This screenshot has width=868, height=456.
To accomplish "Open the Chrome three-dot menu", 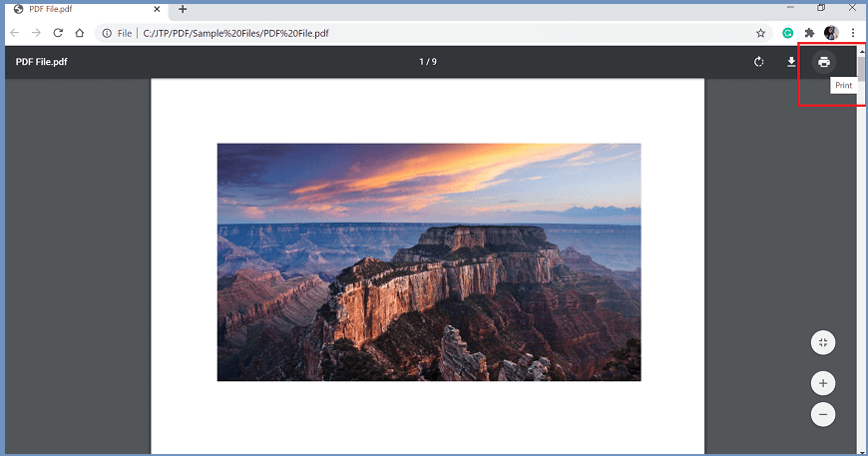I will pos(853,33).
